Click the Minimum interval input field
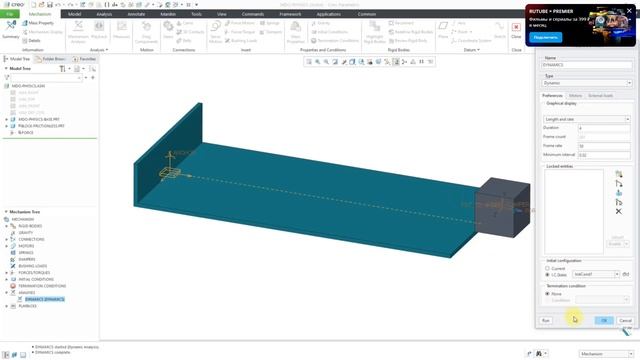Viewport: 640px width, 360px height. [x=604, y=155]
